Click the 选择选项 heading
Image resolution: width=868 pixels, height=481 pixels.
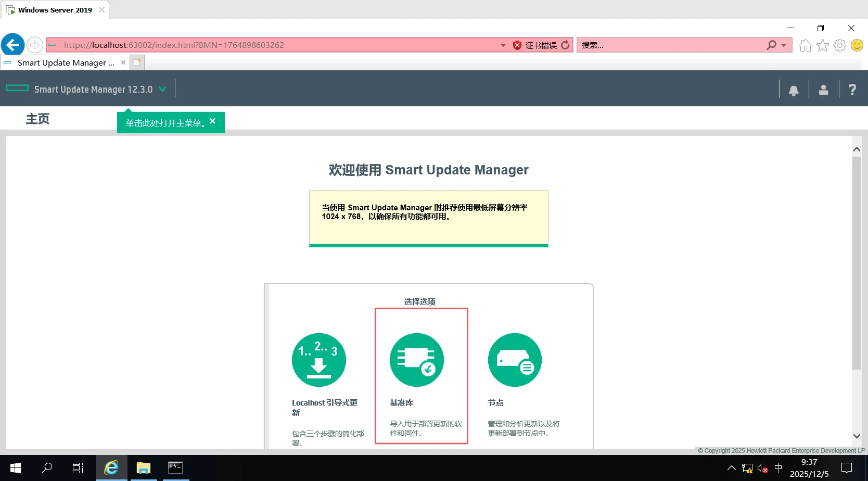point(420,302)
